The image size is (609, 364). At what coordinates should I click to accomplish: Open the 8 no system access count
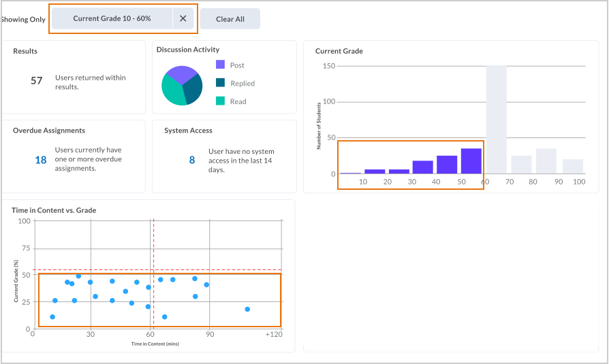(192, 160)
